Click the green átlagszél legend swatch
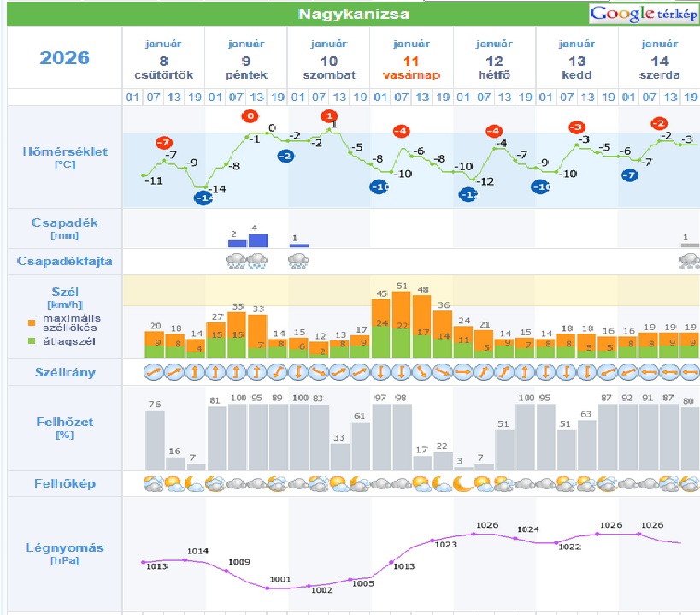Screen dimensions: 700x615 [x=32, y=340]
